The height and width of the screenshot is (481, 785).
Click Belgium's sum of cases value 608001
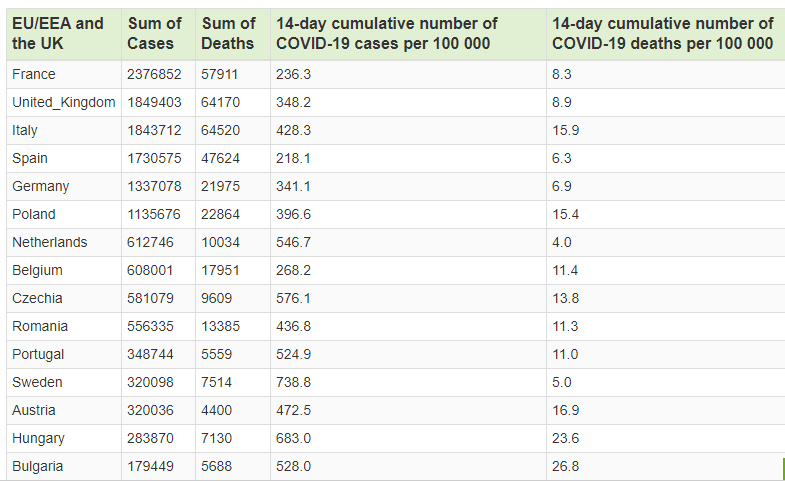(151, 270)
